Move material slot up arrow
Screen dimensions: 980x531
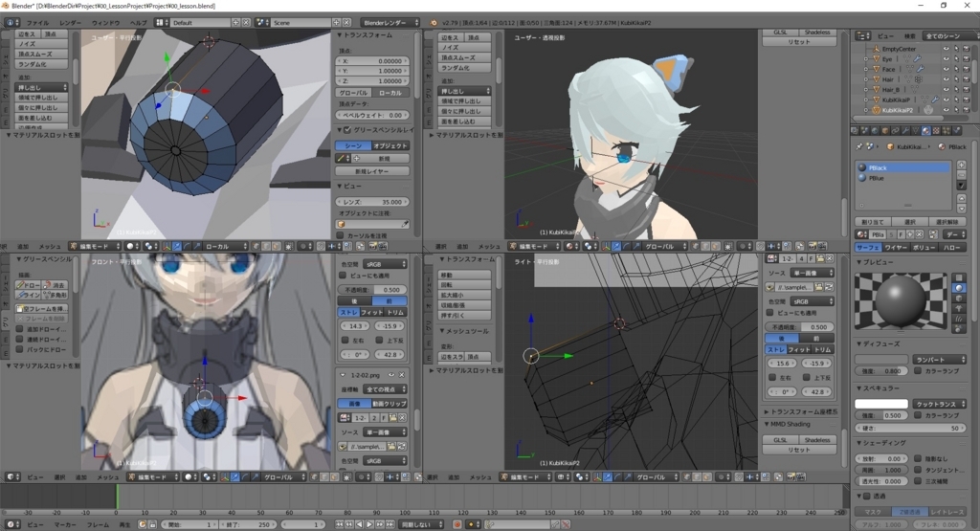[x=961, y=198]
